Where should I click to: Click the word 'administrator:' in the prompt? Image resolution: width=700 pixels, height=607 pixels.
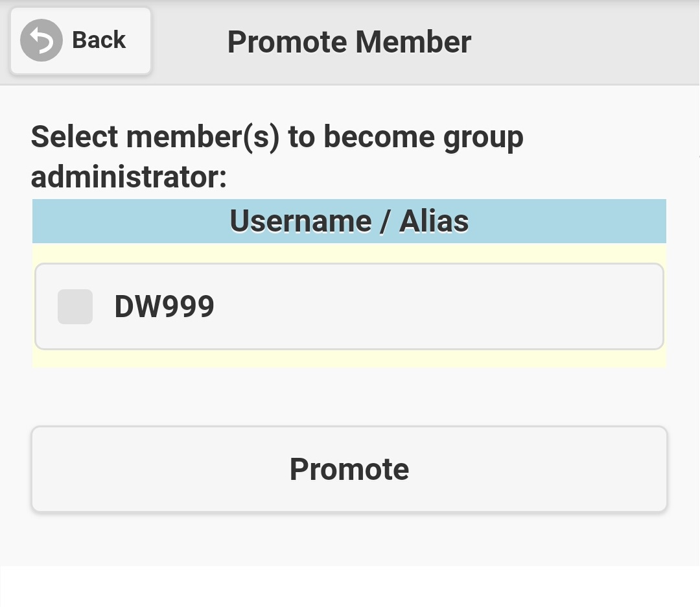pyautogui.click(x=128, y=176)
